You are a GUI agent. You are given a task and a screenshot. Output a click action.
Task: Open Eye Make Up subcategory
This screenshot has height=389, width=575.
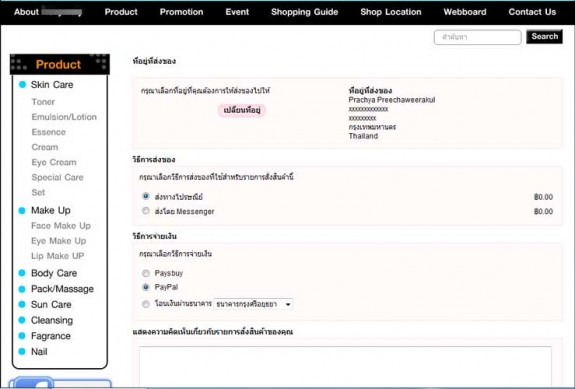(x=59, y=241)
